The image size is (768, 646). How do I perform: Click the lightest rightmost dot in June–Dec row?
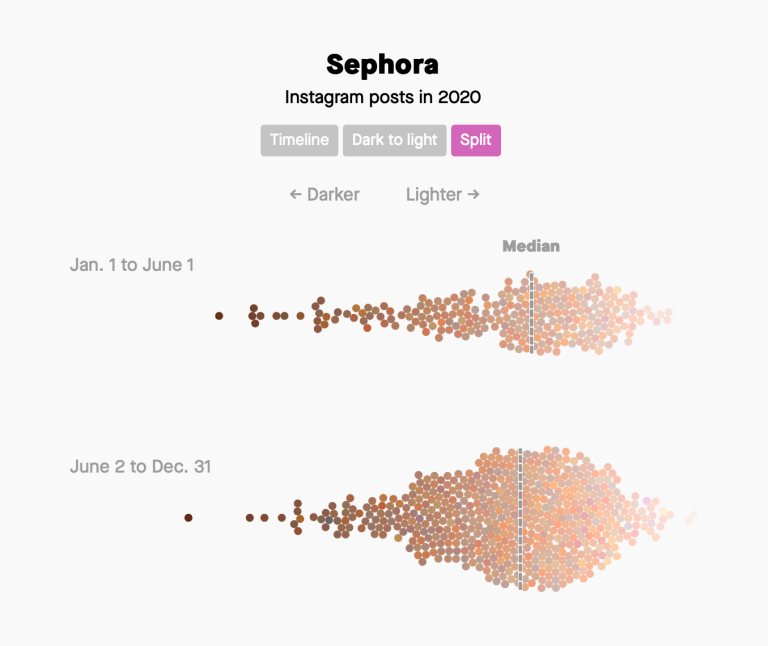(x=694, y=515)
